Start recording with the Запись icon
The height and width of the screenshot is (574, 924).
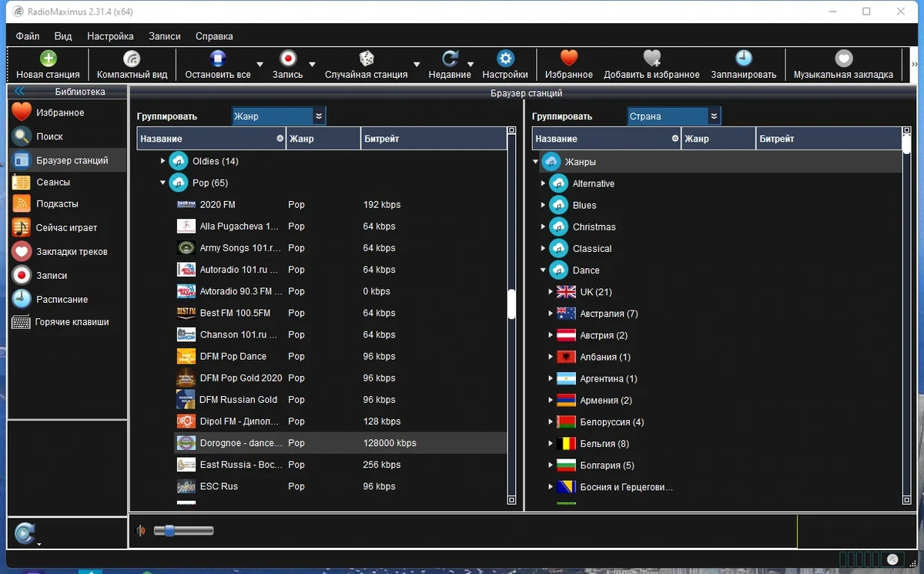(288, 59)
